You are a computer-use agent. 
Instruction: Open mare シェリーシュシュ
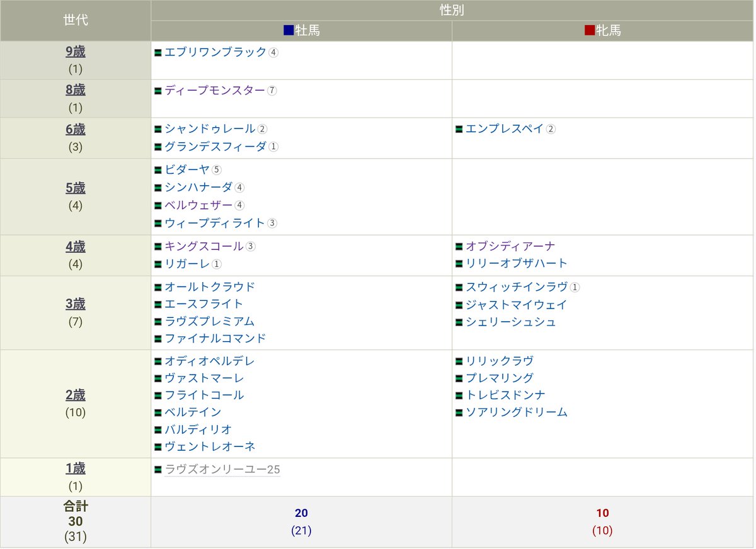[511, 322]
